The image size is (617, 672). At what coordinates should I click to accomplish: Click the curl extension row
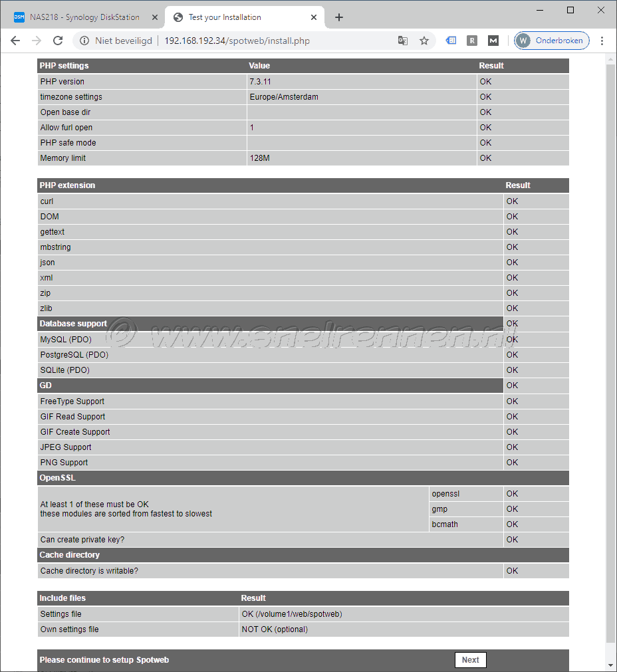[x=303, y=201]
